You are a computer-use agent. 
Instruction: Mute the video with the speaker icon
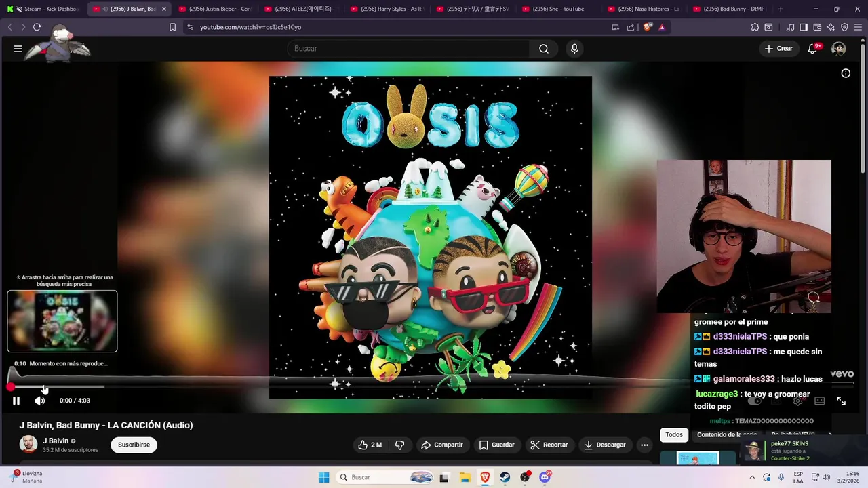pyautogui.click(x=40, y=401)
